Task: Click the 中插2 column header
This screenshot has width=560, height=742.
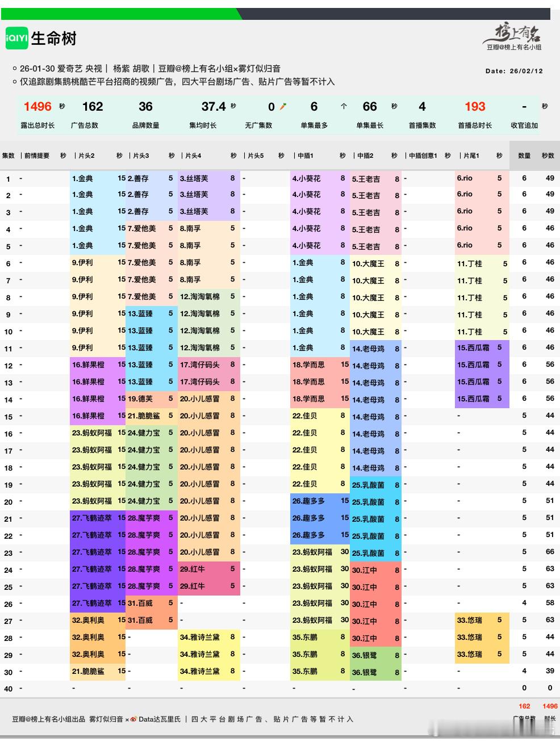Action: tap(365, 156)
